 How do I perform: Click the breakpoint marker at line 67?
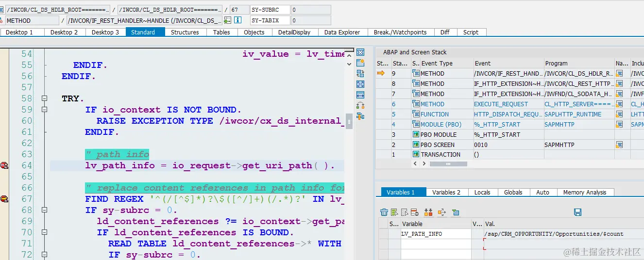pos(4,199)
